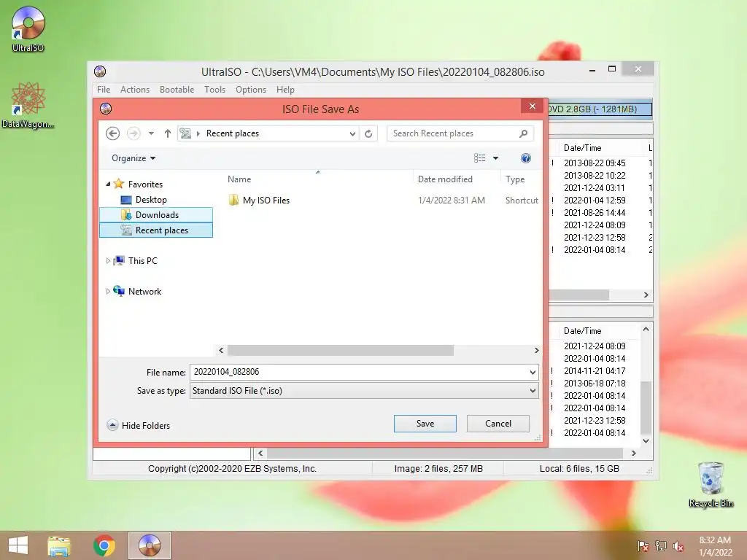The width and height of the screenshot is (747, 560).
Task: Open network tray icon
Action: pos(661,545)
